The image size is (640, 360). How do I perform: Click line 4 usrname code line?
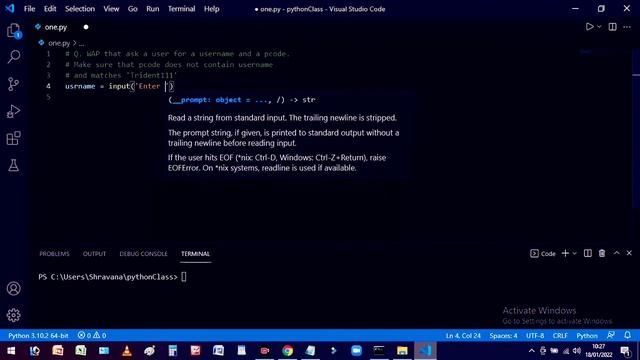pyautogui.click(x=119, y=86)
